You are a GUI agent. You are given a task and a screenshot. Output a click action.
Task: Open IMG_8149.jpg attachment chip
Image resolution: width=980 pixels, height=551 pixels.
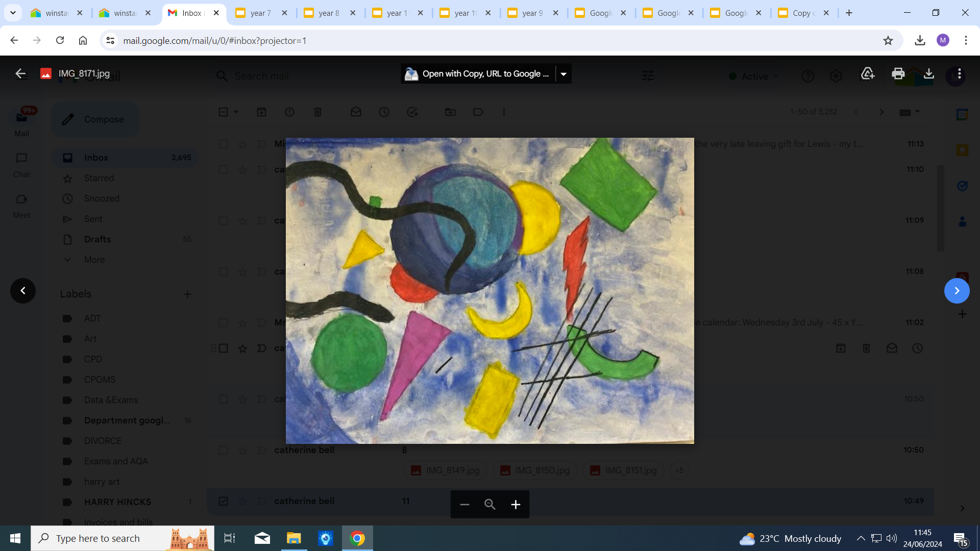pyautogui.click(x=445, y=470)
